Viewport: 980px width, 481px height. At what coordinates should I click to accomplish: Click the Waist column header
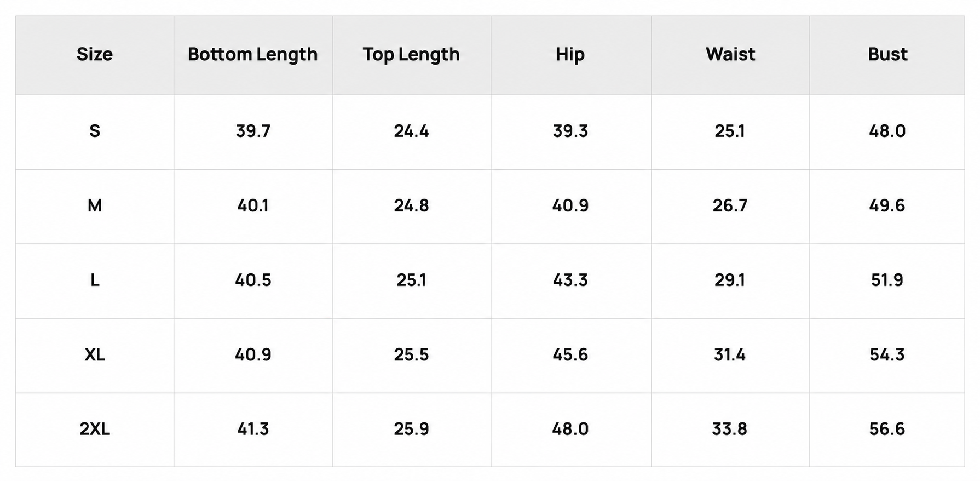(x=730, y=54)
